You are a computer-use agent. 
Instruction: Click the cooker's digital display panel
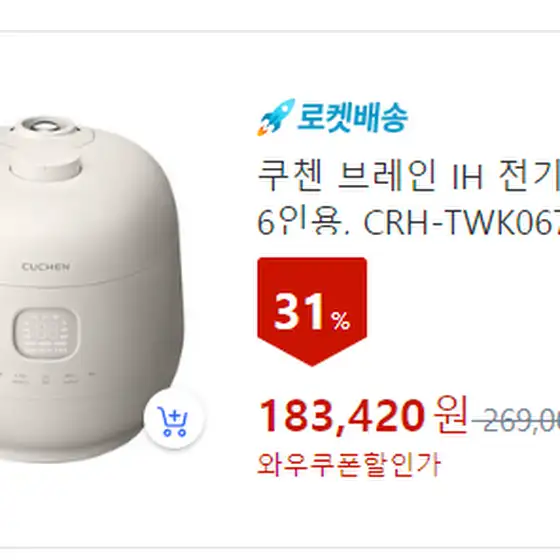point(46,333)
